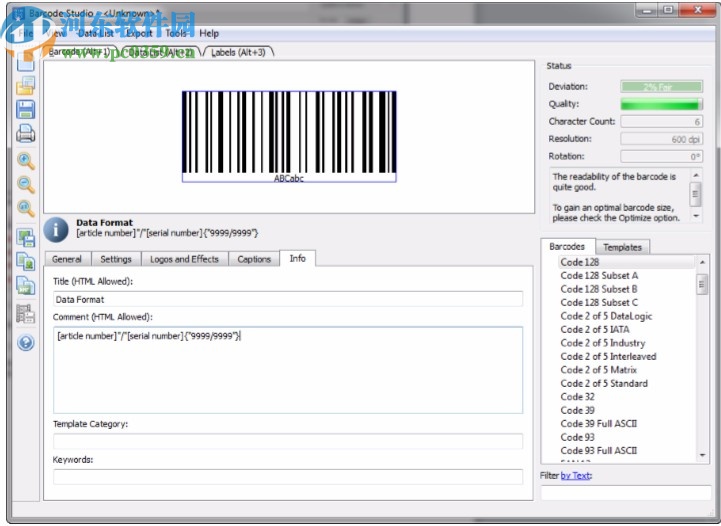
Task: Click the Save floppy disk icon
Action: pos(26,109)
